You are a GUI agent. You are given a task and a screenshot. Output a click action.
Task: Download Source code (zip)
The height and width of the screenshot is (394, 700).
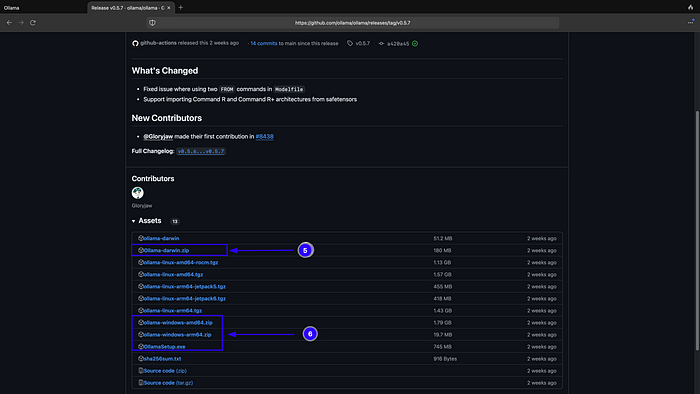coord(165,371)
